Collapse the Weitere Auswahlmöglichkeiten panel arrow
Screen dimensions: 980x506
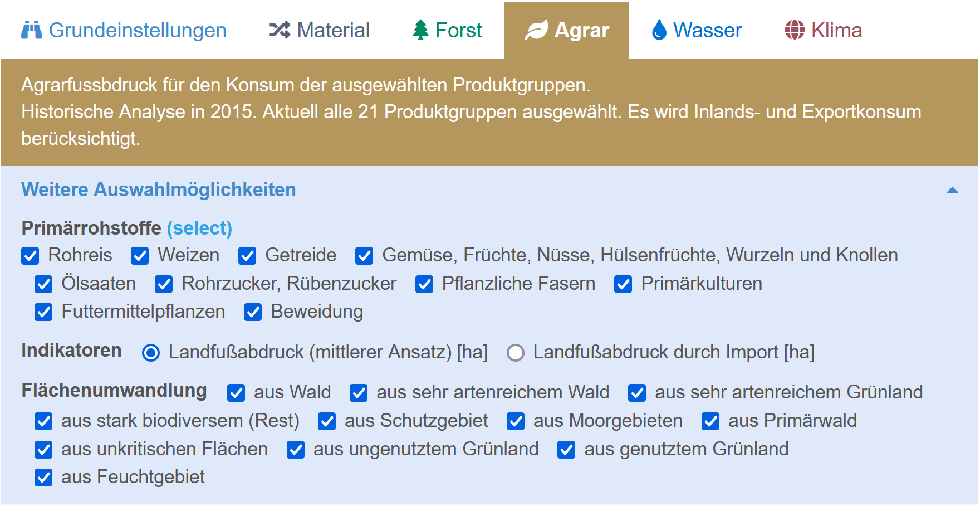(952, 190)
